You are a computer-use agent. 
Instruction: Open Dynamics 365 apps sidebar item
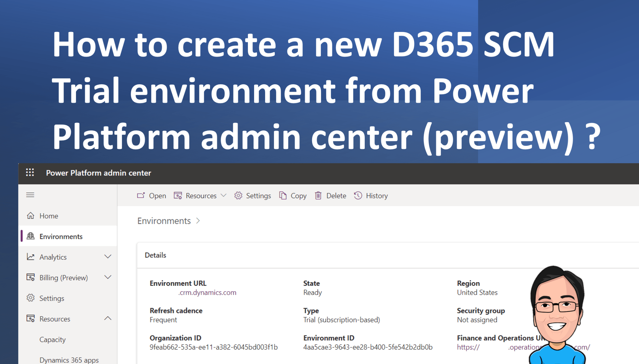pyautogui.click(x=69, y=360)
